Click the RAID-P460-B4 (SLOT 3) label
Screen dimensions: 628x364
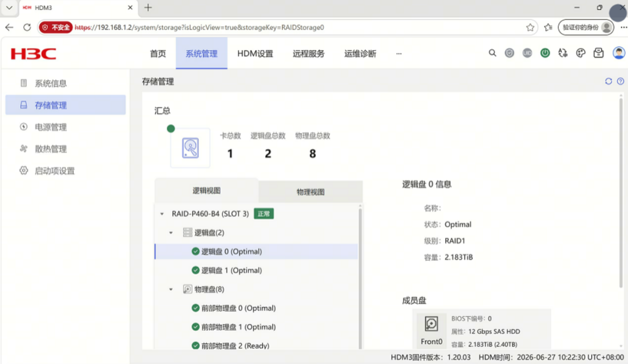[210, 214]
